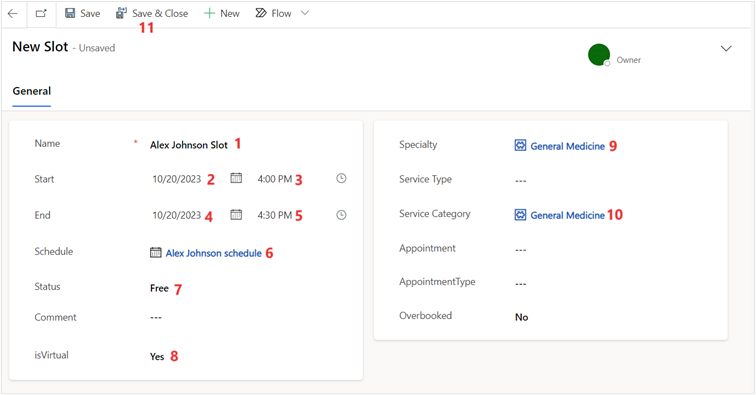Viewport: 756px width, 395px height.
Task: Click Save & Close
Action: coord(152,14)
